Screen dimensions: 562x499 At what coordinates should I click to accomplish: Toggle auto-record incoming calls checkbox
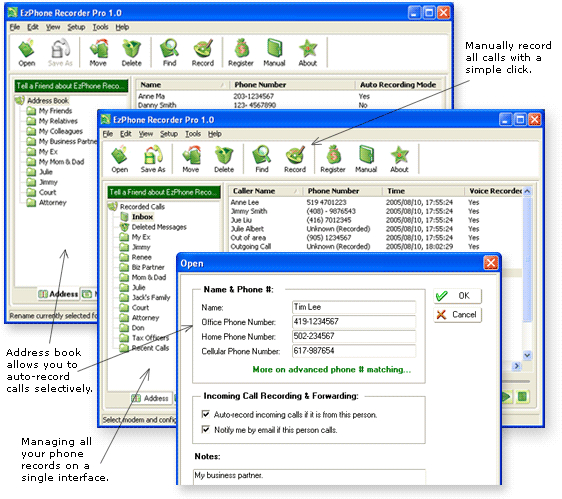[206, 414]
